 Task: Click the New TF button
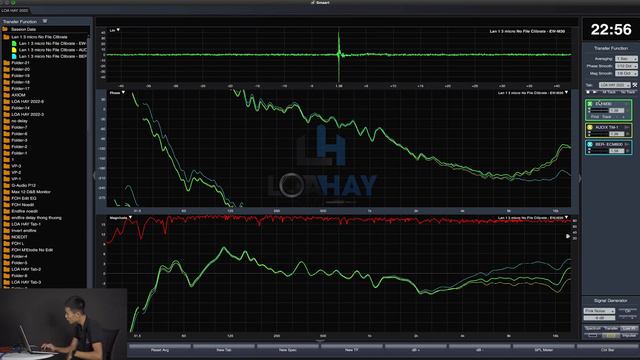pyautogui.click(x=352, y=350)
